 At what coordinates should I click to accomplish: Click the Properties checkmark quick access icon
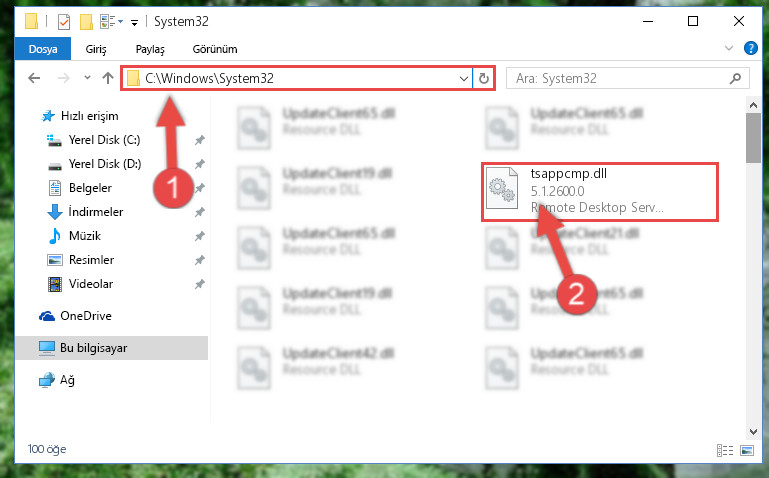(x=64, y=22)
